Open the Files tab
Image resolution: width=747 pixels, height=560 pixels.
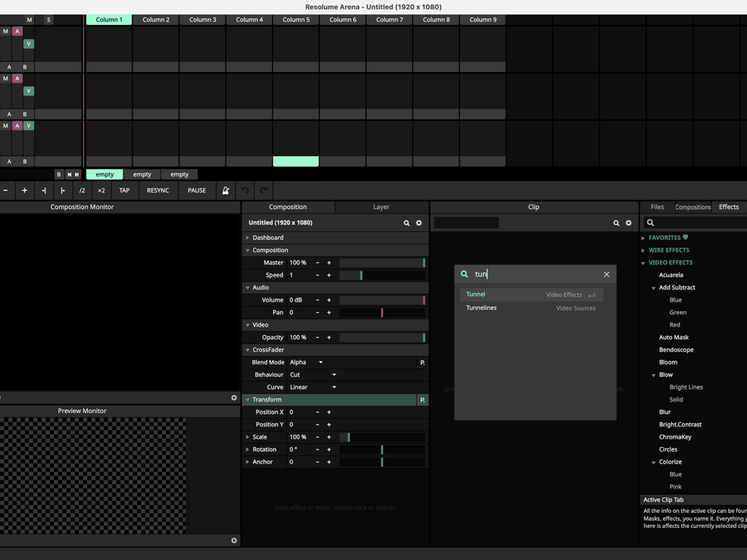point(657,207)
